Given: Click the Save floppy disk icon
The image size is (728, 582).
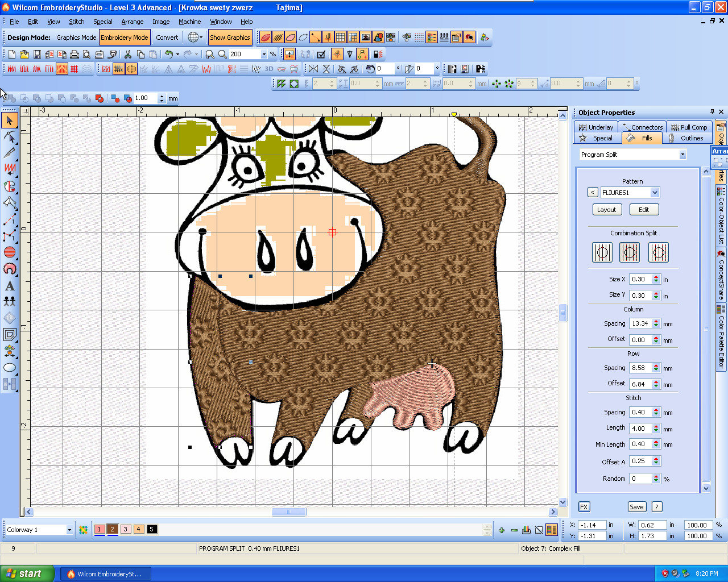Looking at the screenshot, I should [x=37, y=54].
